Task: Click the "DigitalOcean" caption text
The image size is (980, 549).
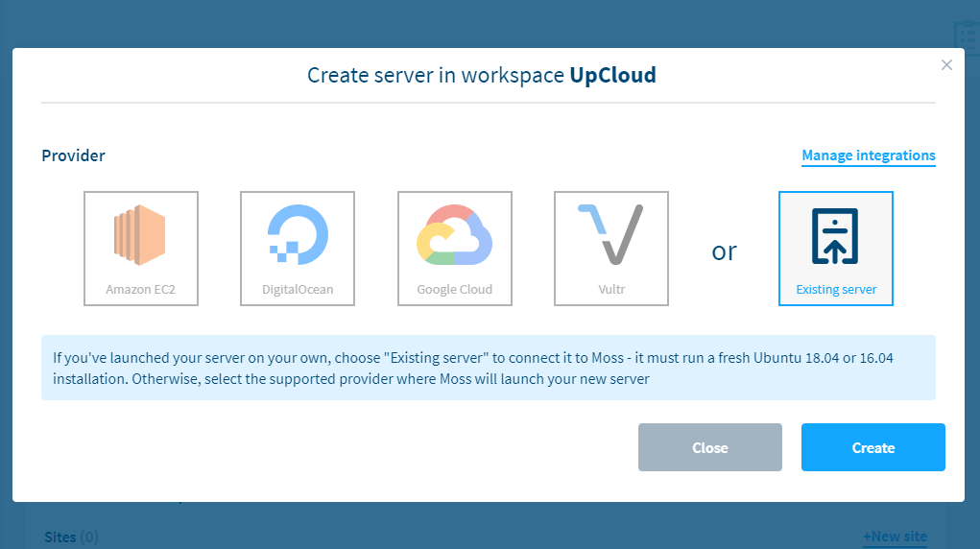Action: point(298,289)
